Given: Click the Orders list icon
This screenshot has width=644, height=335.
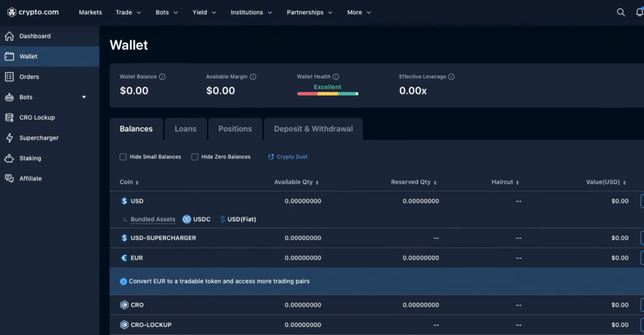Looking at the screenshot, I should 9,77.
